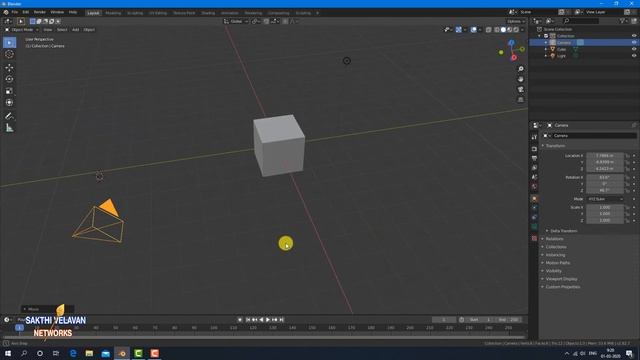
Task: Click the Rotation X value field
Action: click(605, 178)
